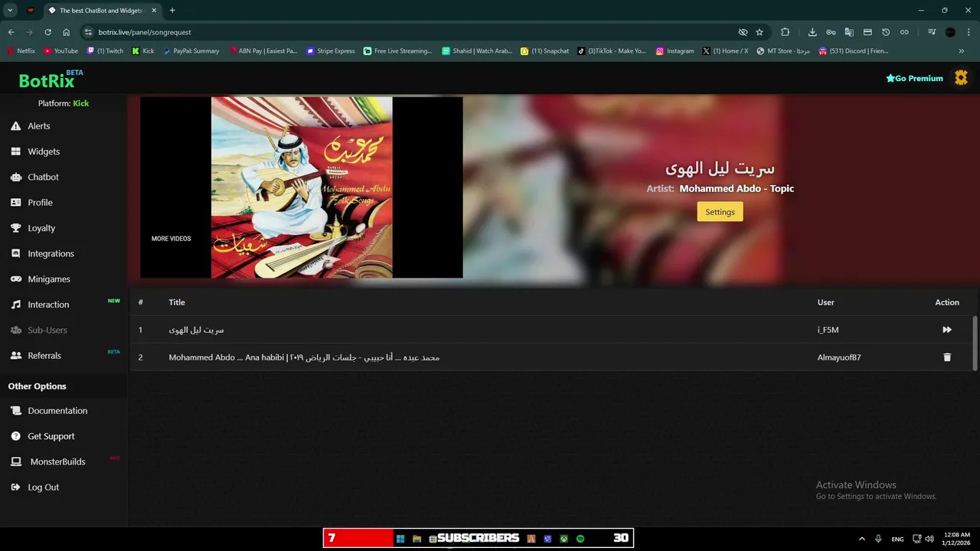Open the Netflix bookmark
The height and width of the screenshot is (551, 980).
pos(21,51)
